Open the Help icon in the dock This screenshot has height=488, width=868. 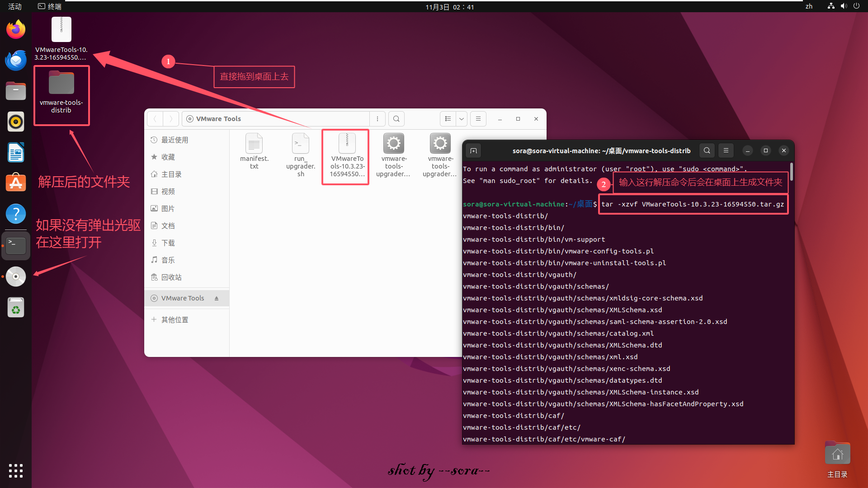16,214
